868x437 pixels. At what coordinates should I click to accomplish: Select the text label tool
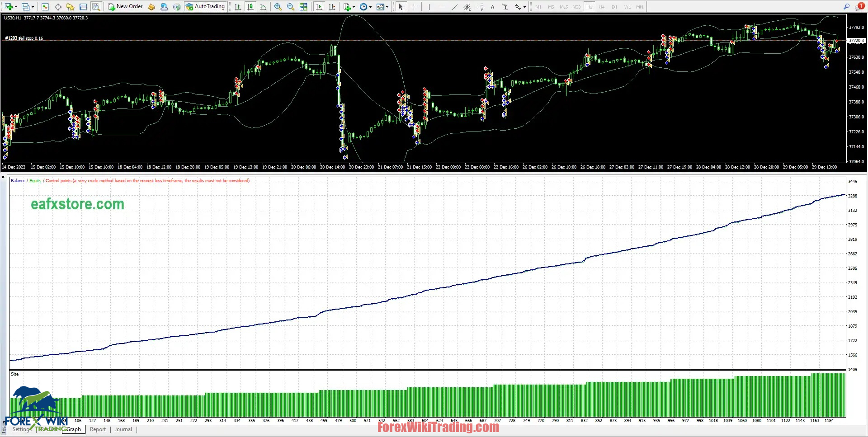click(x=505, y=7)
